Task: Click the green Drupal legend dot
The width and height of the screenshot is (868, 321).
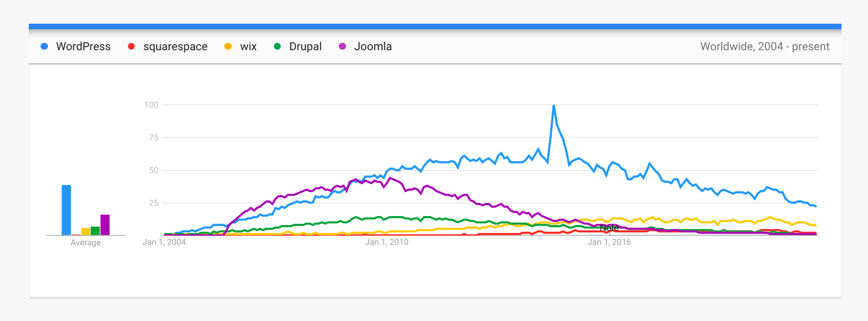Action: pos(277,46)
